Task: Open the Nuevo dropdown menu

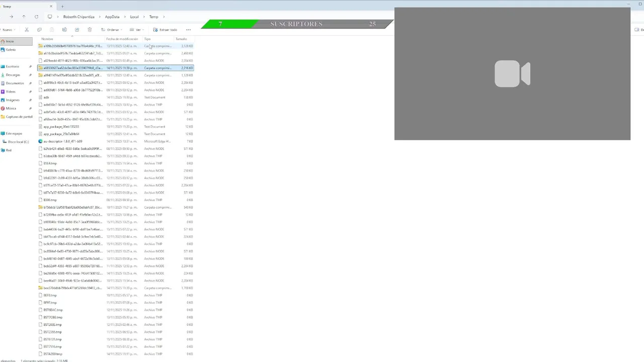Action: point(8,30)
